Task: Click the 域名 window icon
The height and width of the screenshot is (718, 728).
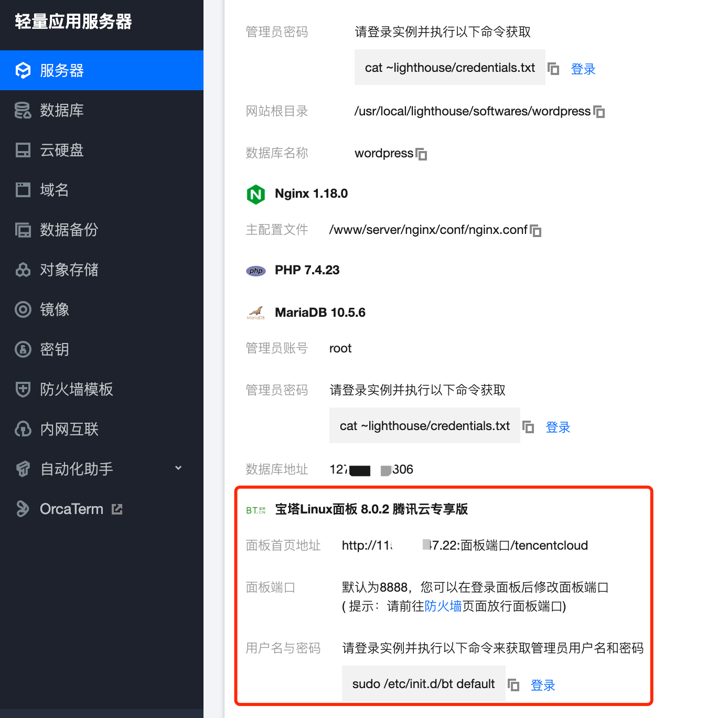Action: [x=23, y=190]
